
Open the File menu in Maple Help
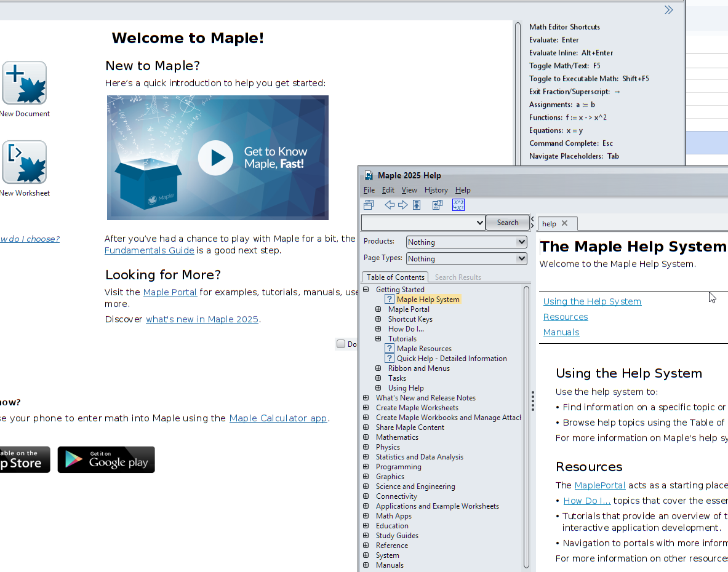[369, 189]
